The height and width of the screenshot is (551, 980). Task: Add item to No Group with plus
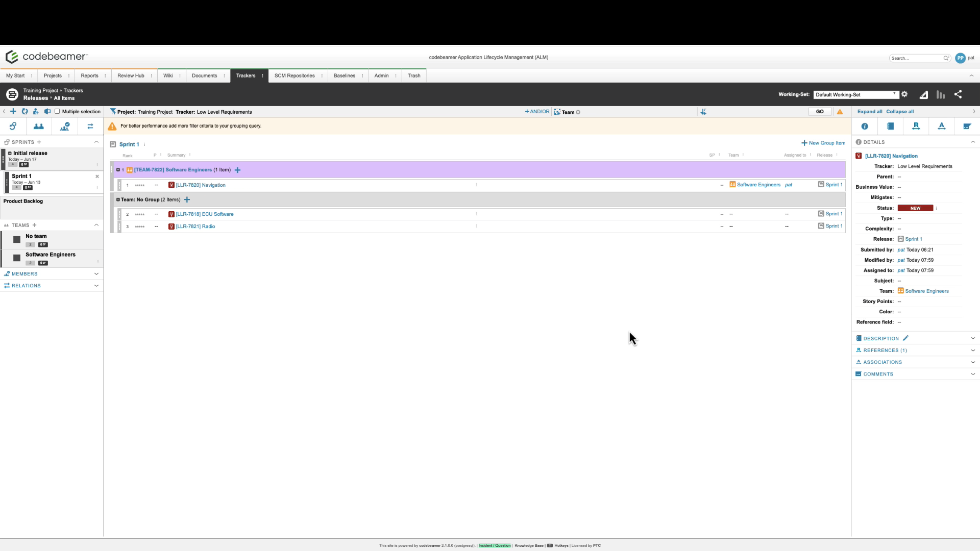point(187,199)
